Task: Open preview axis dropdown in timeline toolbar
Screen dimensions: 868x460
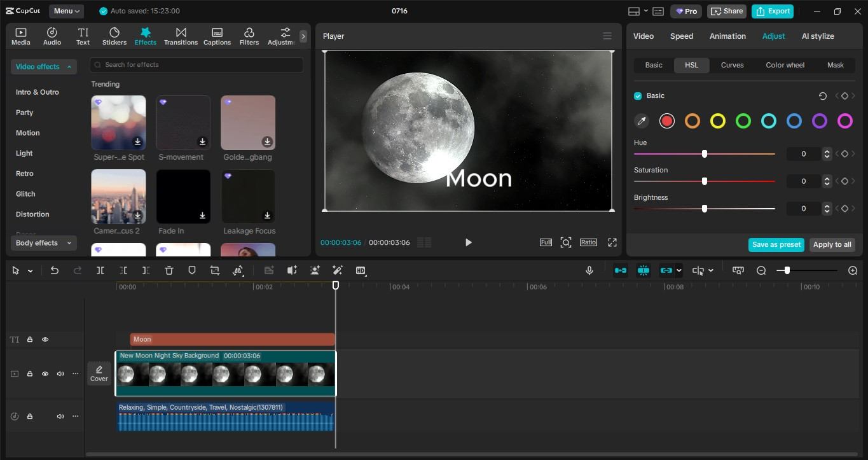Action: (x=710, y=270)
